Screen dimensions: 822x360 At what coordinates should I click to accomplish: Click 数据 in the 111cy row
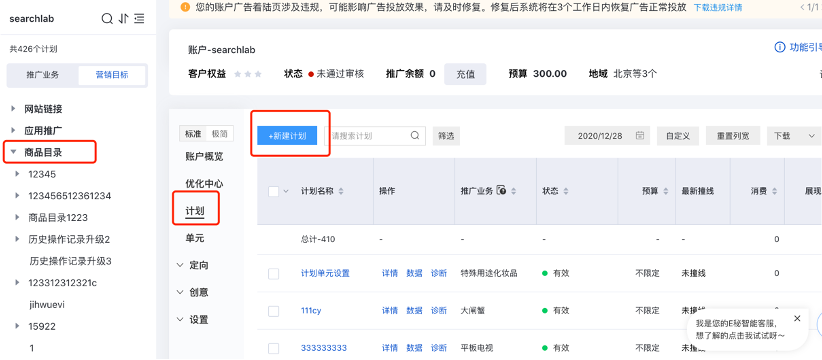[414, 310]
